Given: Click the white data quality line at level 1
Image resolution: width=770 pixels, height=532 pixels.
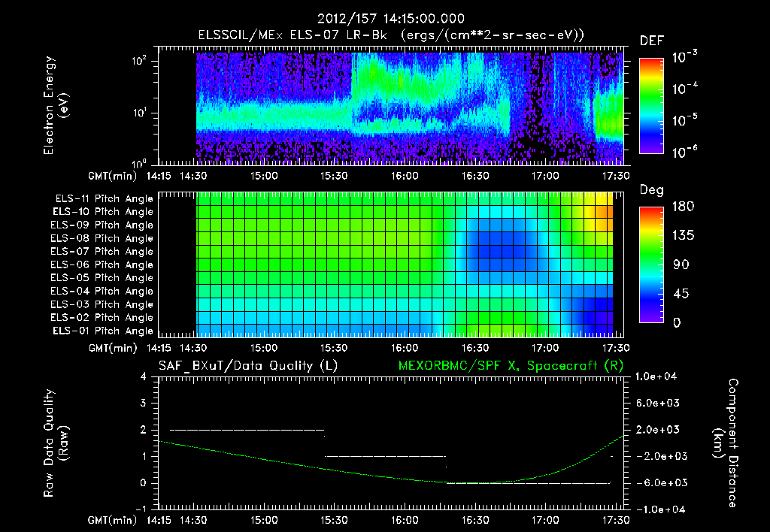Looking at the screenshot, I should [x=386, y=456].
